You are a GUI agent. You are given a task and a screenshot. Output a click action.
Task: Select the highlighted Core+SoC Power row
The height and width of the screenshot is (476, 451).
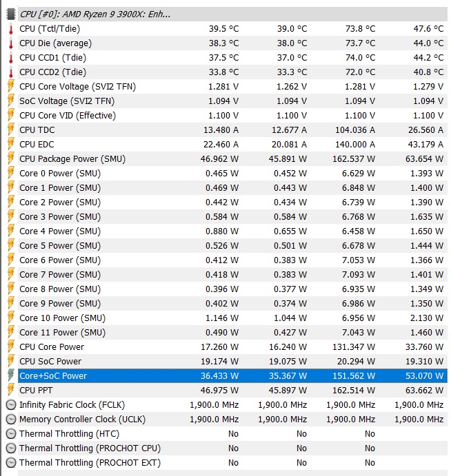(52, 376)
